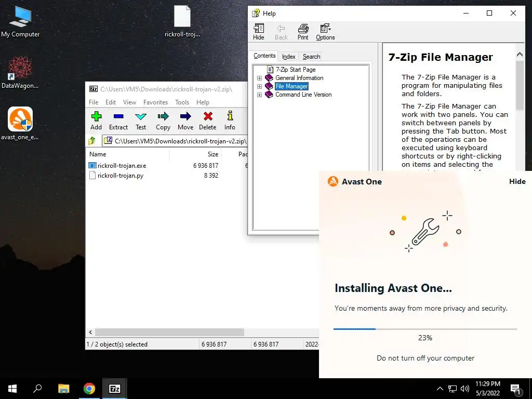This screenshot has height=399, width=532.
Task: Select File Manager topic in contents tree
Action: (x=291, y=86)
